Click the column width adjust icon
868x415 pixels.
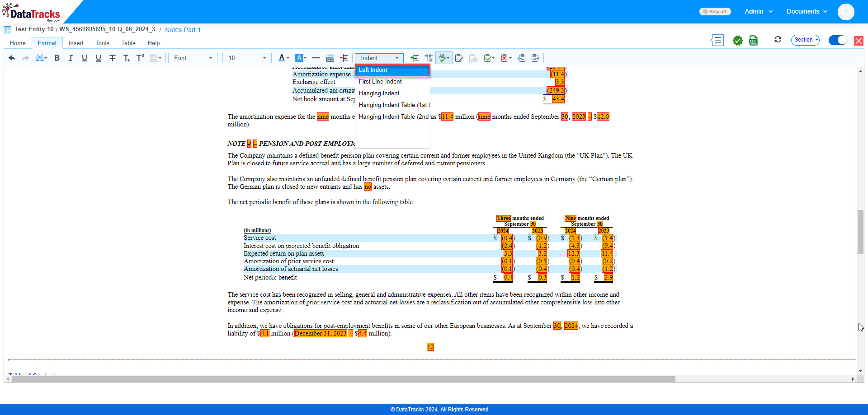(429, 58)
